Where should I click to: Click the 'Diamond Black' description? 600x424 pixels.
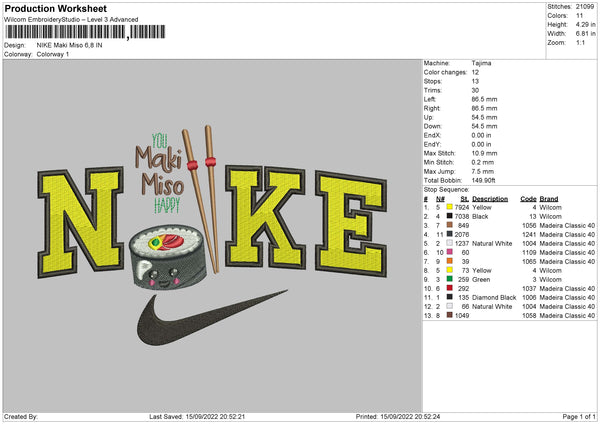(x=494, y=297)
